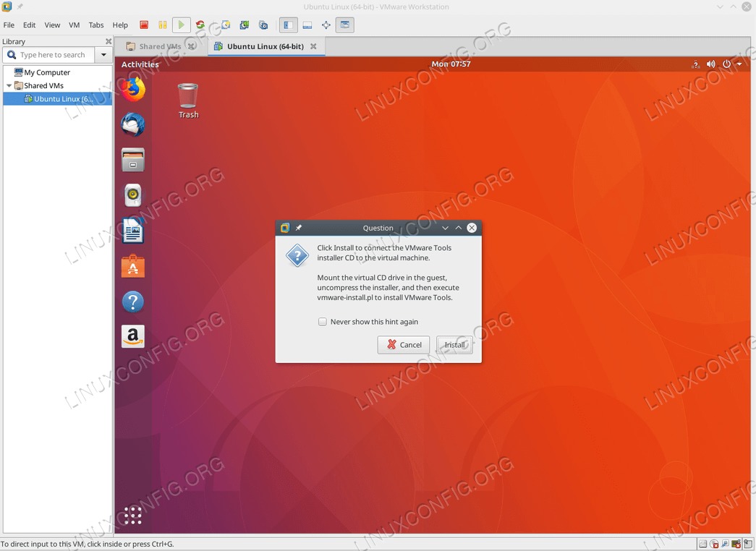Open LibreOffice Writer from the dock

pyautogui.click(x=133, y=231)
